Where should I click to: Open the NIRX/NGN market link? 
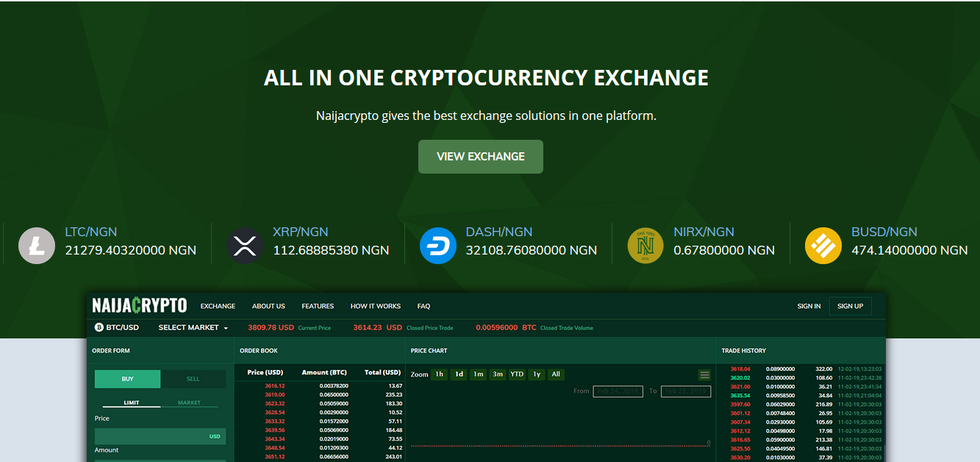click(704, 232)
